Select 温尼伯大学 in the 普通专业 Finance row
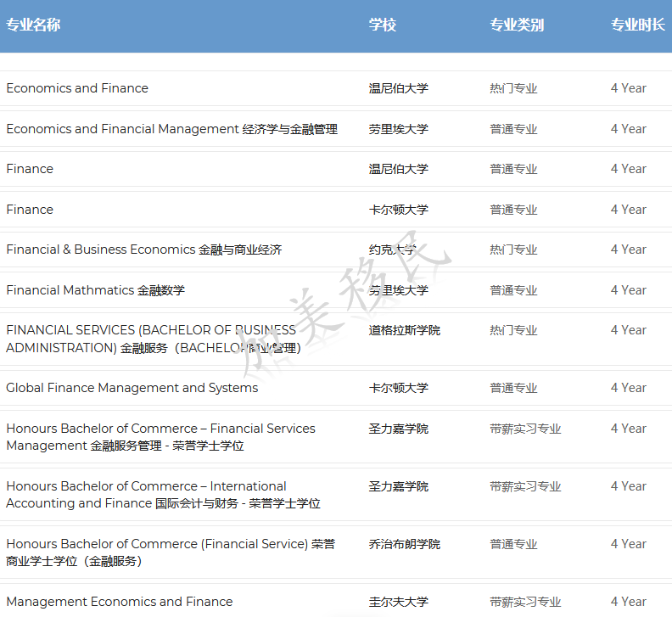The image size is (672, 617). pyautogui.click(x=399, y=169)
